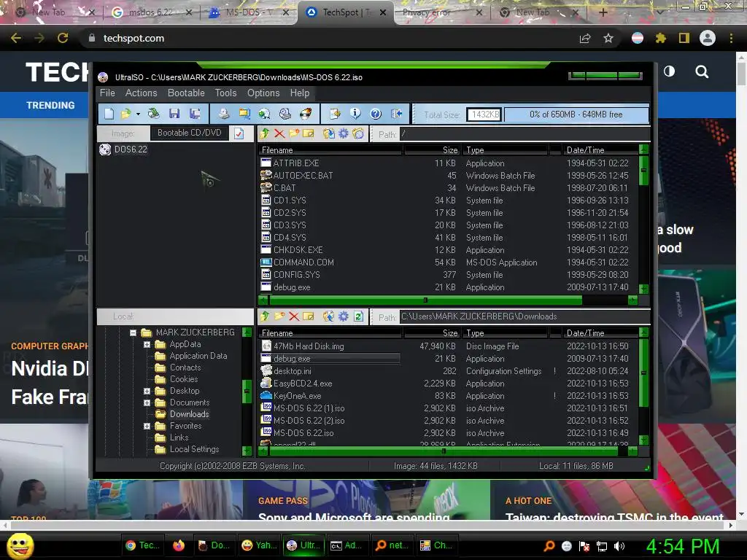
Task: Click the Save floppy disk icon
Action: tap(174, 114)
